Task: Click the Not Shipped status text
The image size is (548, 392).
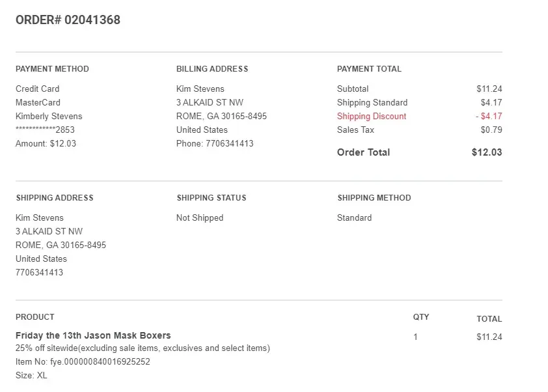Action: (200, 217)
